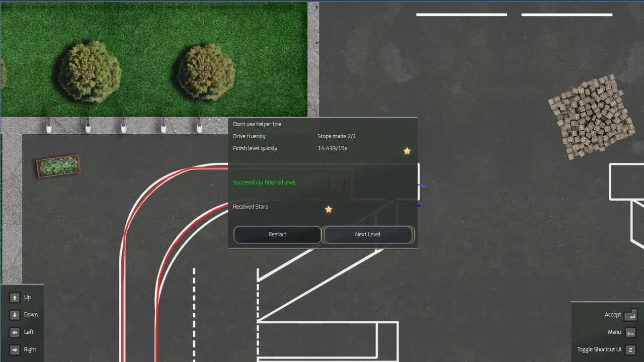Screen dimensions: 644x362
Task: Click the Enter key icon beside Accept
Action: [630, 315]
